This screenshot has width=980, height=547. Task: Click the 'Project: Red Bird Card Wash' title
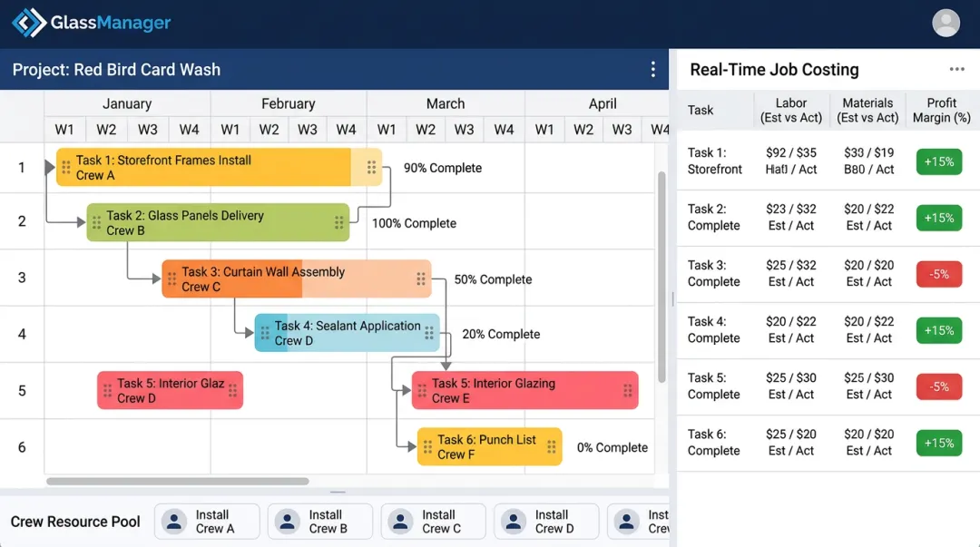116,69
